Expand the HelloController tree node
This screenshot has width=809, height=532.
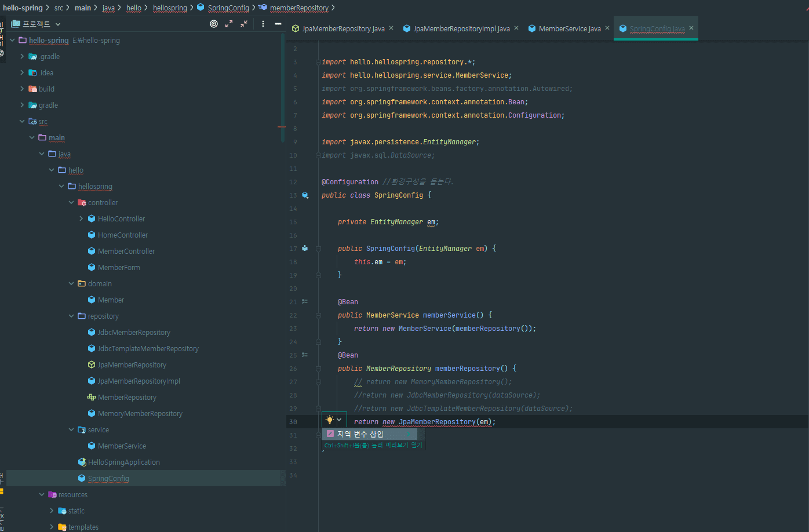pyautogui.click(x=81, y=218)
